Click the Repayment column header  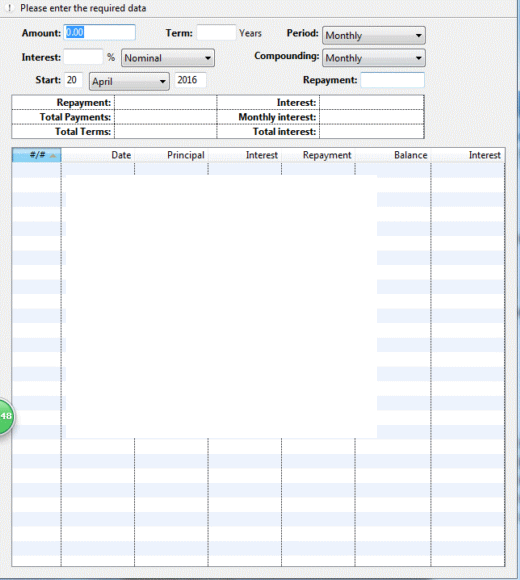[318, 155]
